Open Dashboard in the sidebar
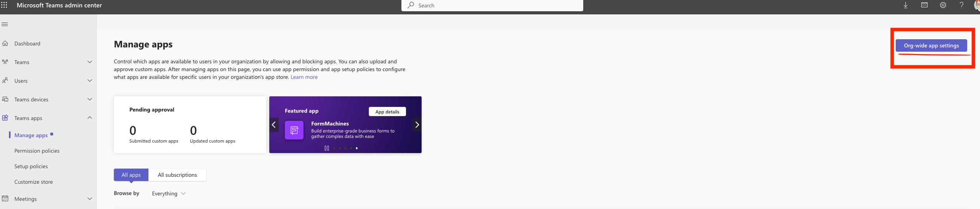The image size is (980, 209). pyautogui.click(x=27, y=44)
